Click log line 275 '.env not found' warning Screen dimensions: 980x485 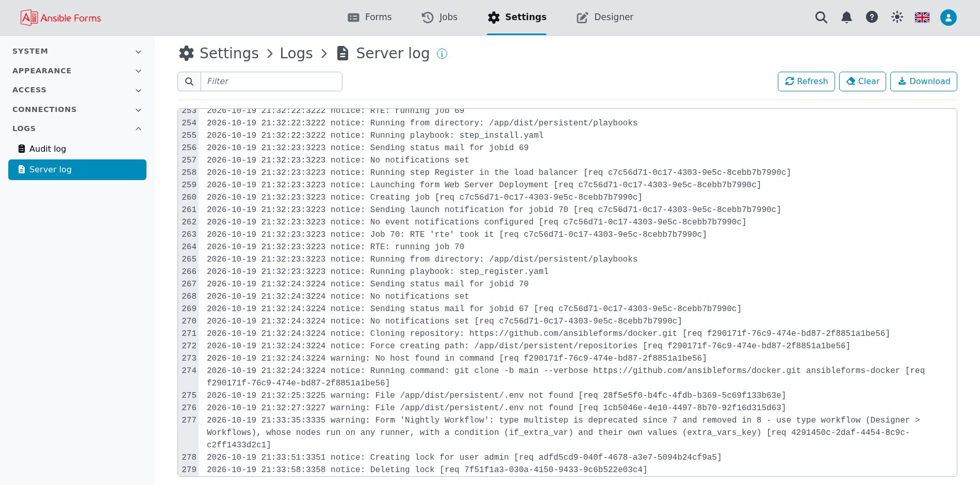pos(496,395)
